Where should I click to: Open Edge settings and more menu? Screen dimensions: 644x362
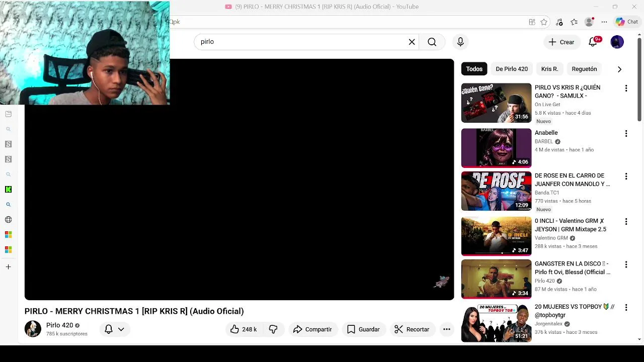point(604,22)
